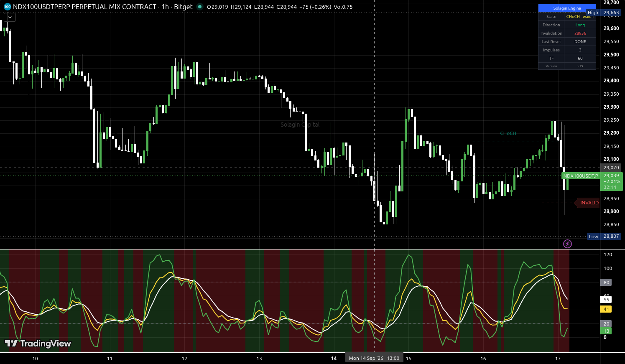The height and width of the screenshot is (364, 625).
Task: Click the 'TF' row label
Action: coord(551,59)
